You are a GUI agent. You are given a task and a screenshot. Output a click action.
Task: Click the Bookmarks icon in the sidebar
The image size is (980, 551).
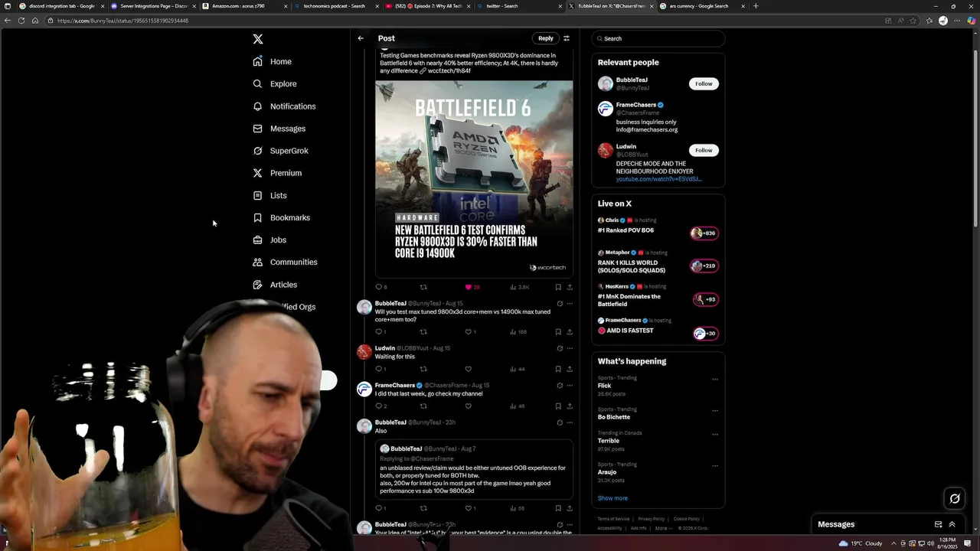[x=257, y=217]
